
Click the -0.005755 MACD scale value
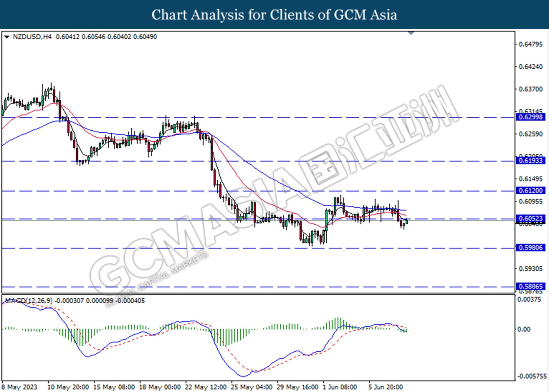pos(532,376)
